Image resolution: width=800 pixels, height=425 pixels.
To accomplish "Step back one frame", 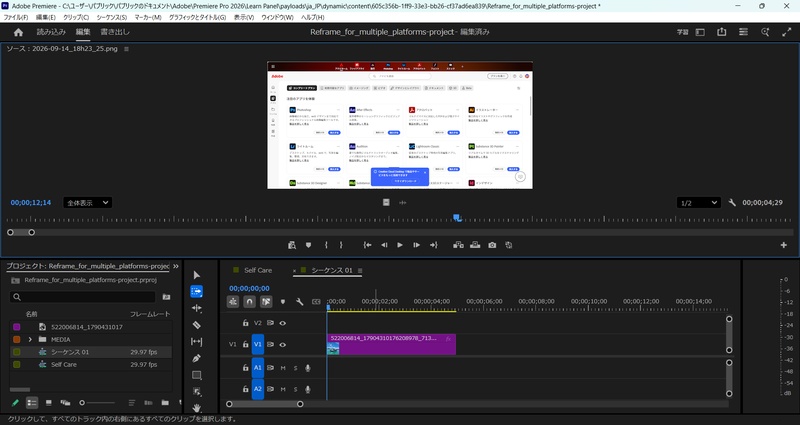I will click(x=384, y=245).
